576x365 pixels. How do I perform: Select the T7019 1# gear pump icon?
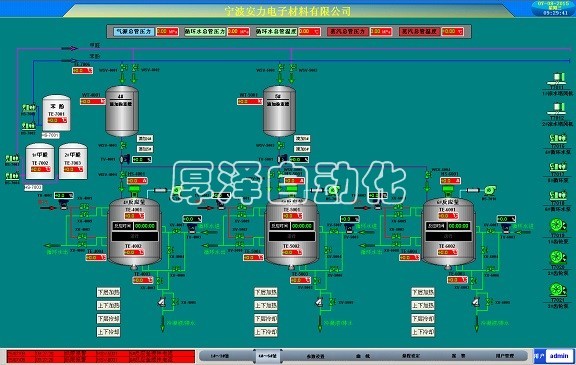tap(558, 226)
